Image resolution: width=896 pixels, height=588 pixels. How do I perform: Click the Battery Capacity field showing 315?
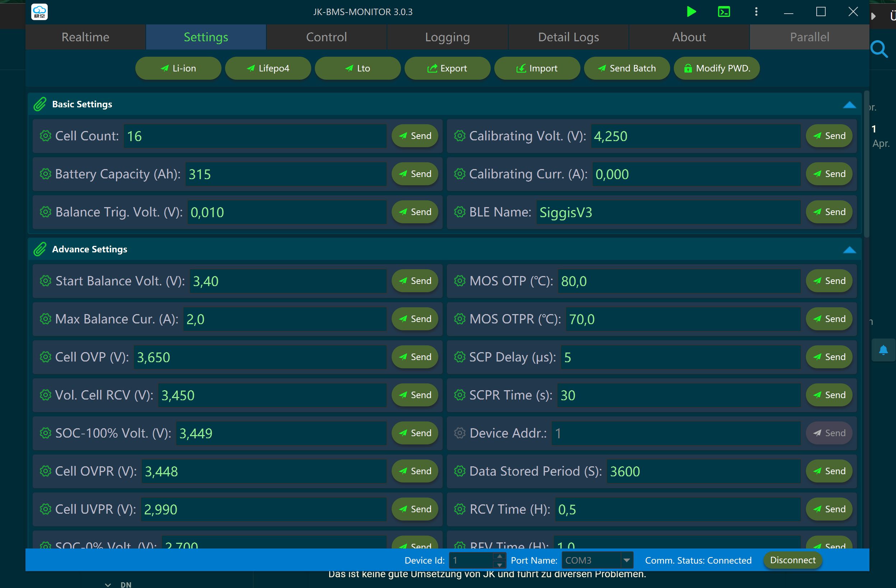tap(286, 174)
